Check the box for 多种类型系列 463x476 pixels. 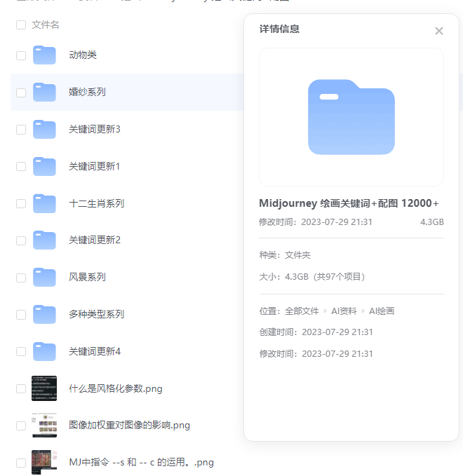(x=21, y=315)
